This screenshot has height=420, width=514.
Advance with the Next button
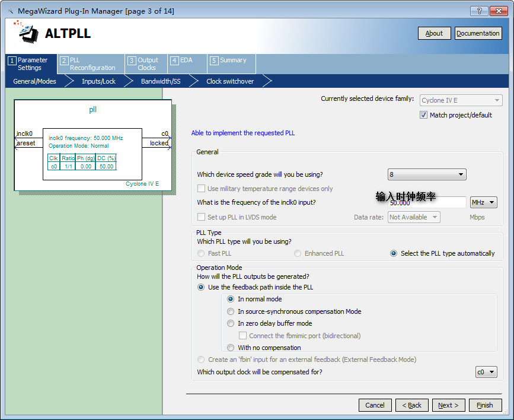(448, 405)
